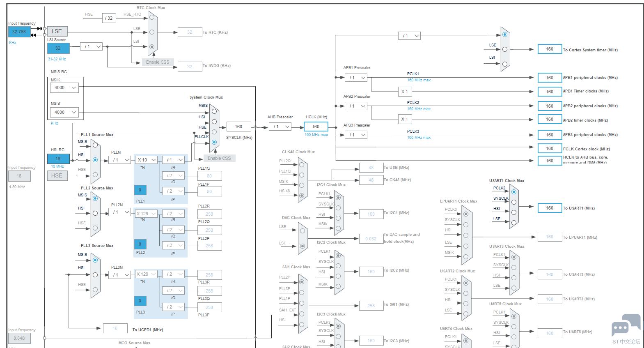
Task: Click HSE input frequency 16 field
Action: coord(19,176)
